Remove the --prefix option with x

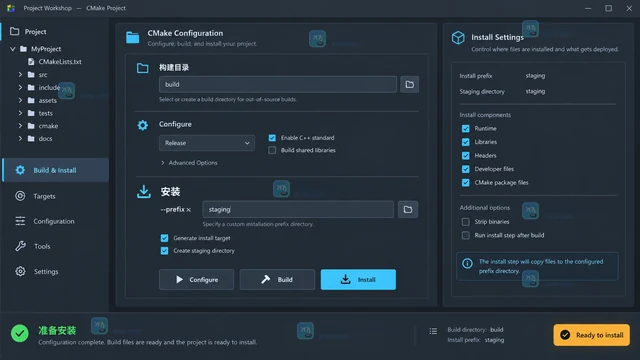189,210
